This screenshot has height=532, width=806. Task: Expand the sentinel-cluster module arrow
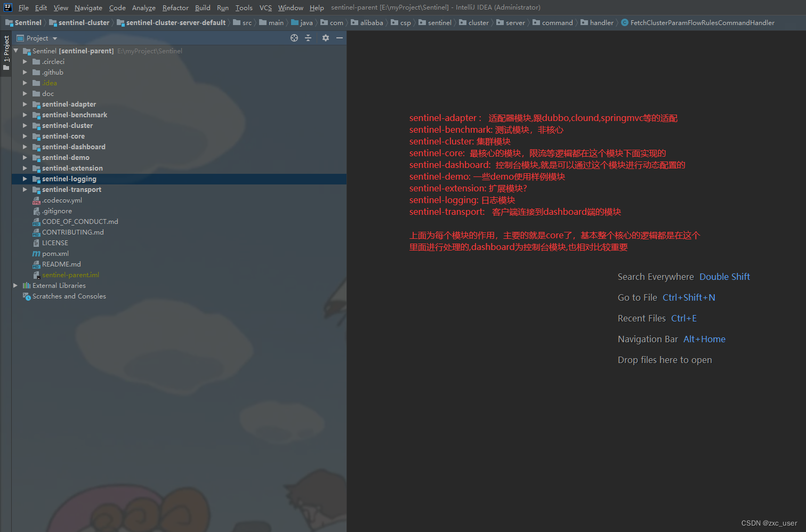pos(25,126)
